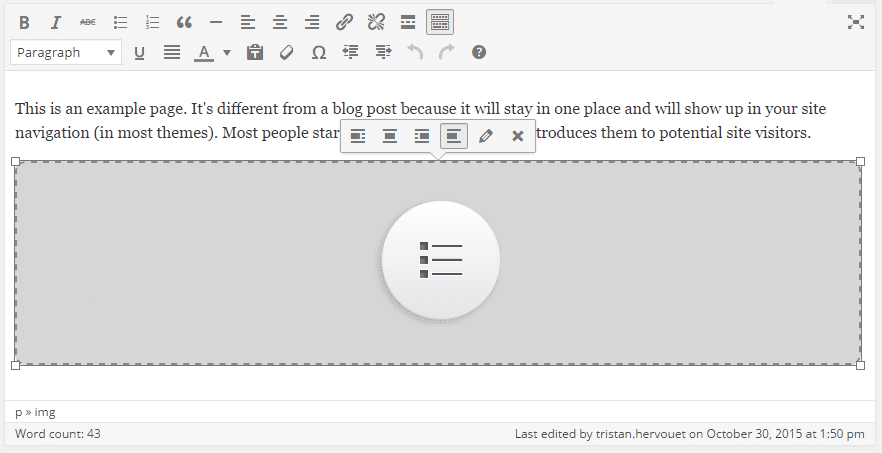Insert or edit a link
882x453 pixels.
point(344,22)
